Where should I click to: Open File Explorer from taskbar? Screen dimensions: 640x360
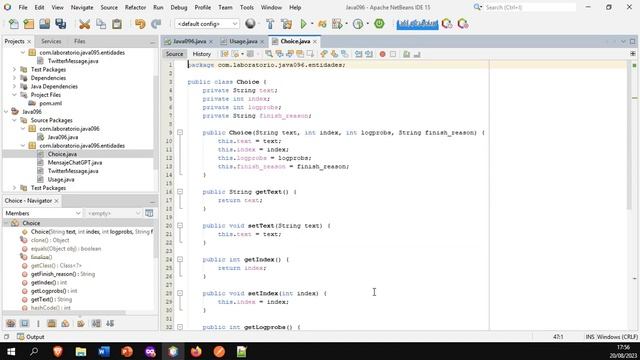point(81,351)
